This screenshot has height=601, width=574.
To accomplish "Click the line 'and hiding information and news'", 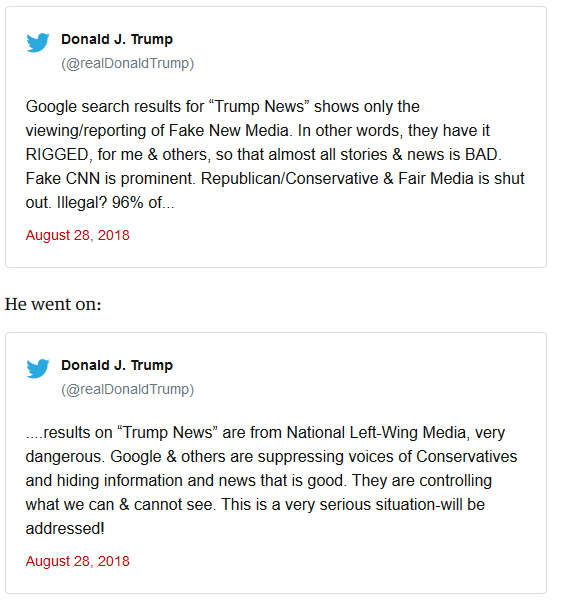I will point(259,481).
